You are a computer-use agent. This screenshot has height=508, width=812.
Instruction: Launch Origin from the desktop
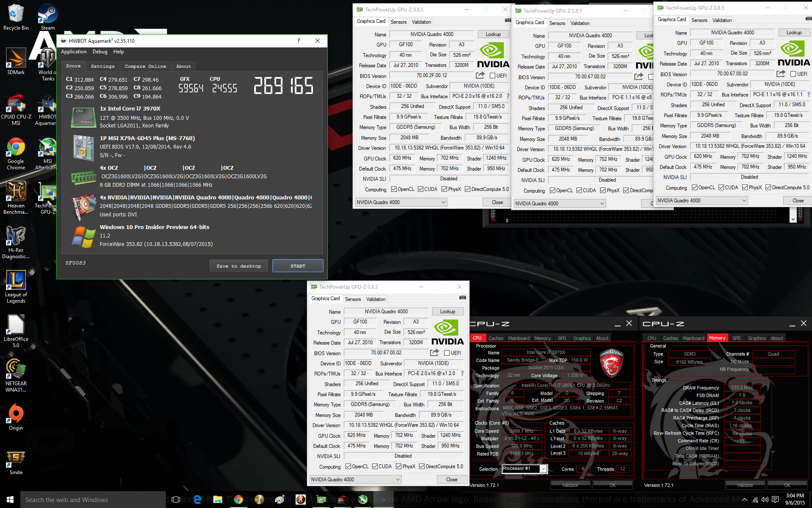click(16, 417)
